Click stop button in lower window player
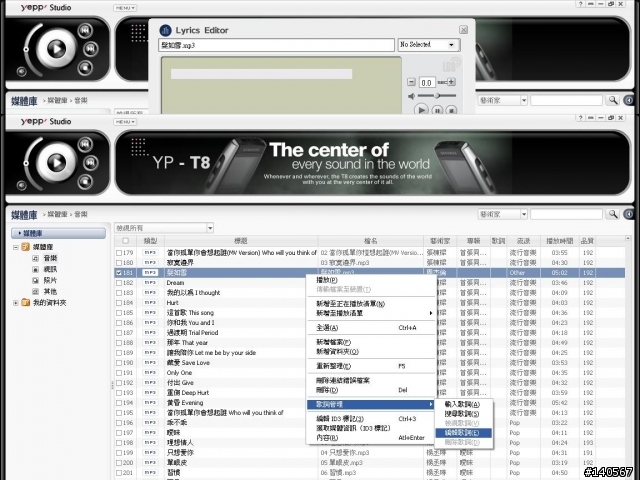The height and width of the screenshot is (480, 640). pyautogui.click(x=85, y=182)
